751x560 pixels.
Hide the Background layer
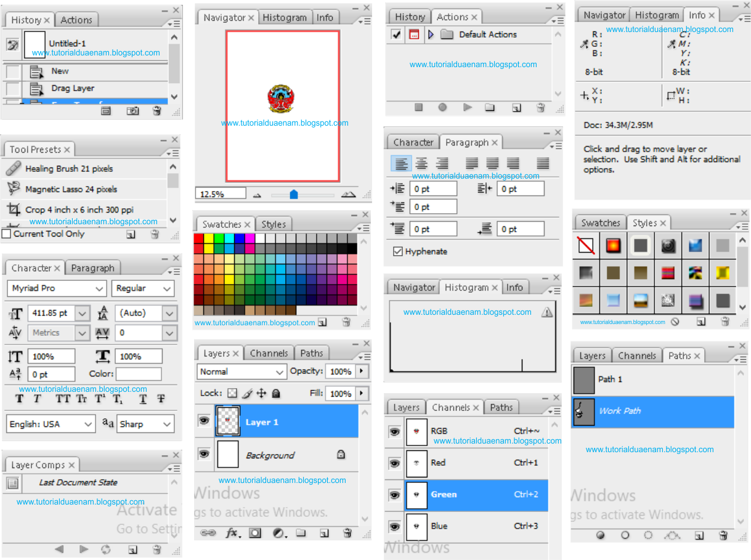point(203,453)
